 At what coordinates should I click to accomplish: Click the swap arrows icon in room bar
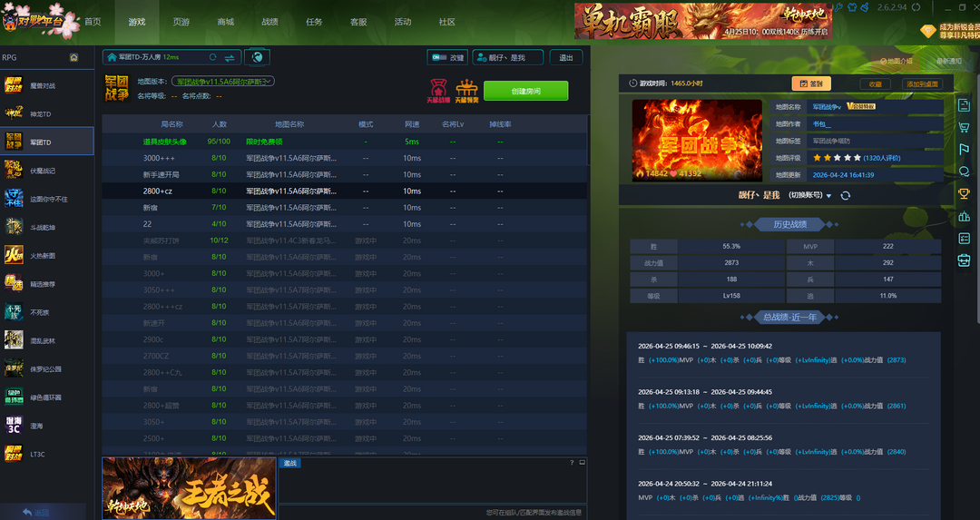point(230,57)
